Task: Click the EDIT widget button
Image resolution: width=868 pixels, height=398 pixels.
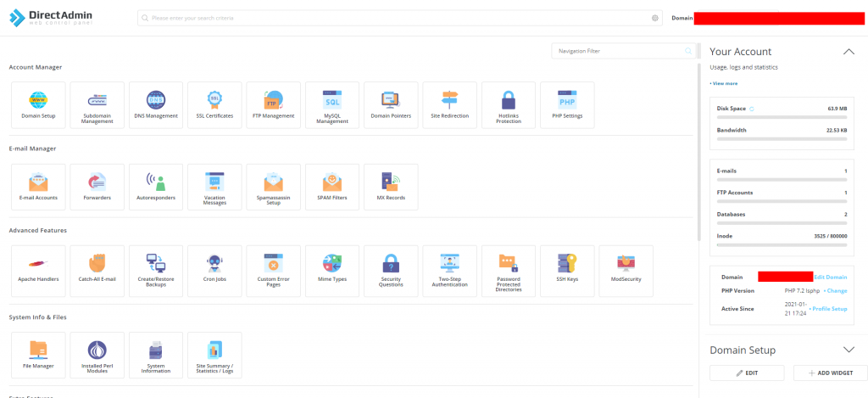Action: click(x=747, y=373)
